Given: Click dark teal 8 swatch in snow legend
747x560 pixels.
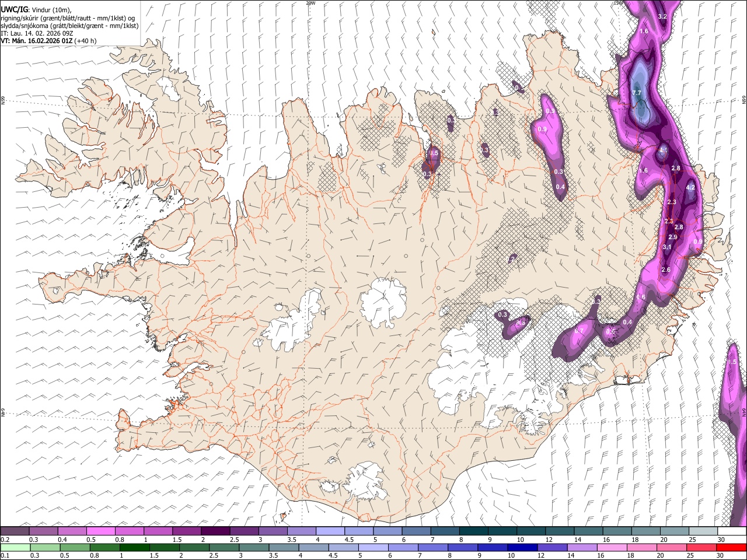Looking at the screenshot, I should click(x=474, y=531).
